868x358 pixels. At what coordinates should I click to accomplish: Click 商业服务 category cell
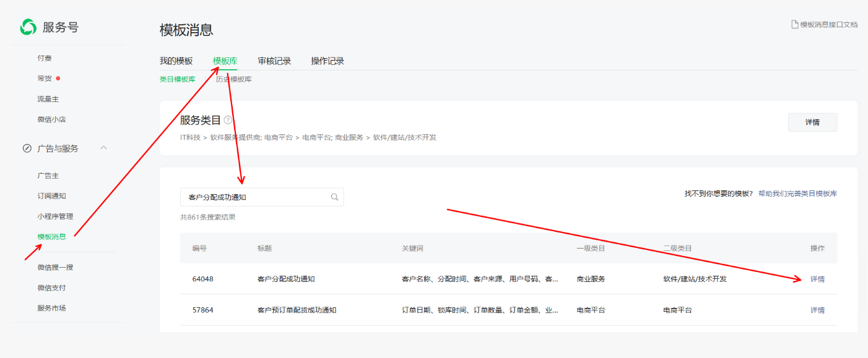(x=591, y=279)
